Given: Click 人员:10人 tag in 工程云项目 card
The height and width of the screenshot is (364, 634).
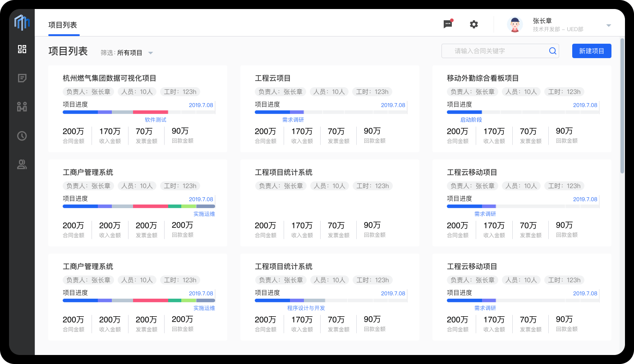Looking at the screenshot, I should point(329,91).
